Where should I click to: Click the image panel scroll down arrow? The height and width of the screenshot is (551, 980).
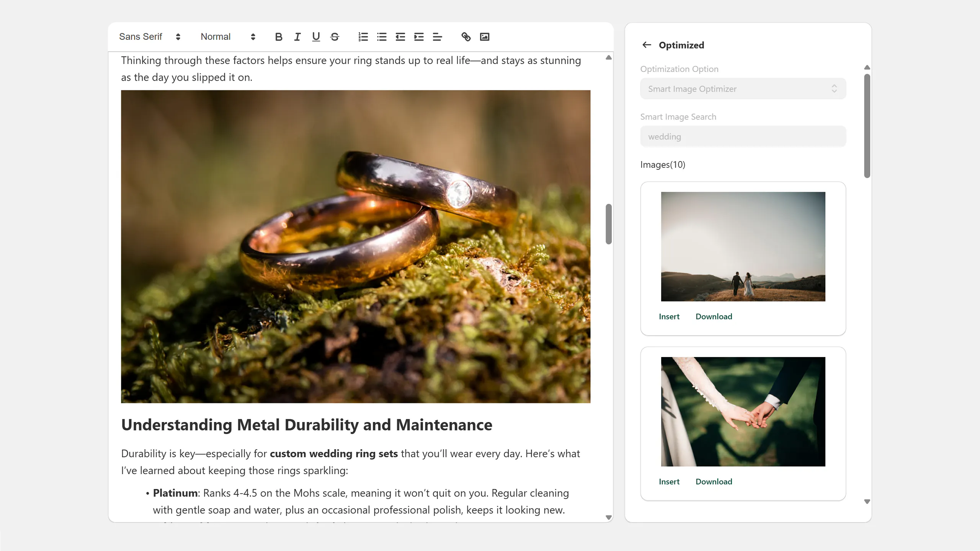click(867, 502)
